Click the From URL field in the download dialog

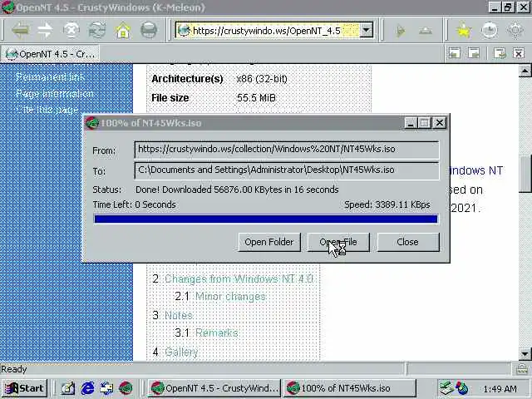coord(287,150)
